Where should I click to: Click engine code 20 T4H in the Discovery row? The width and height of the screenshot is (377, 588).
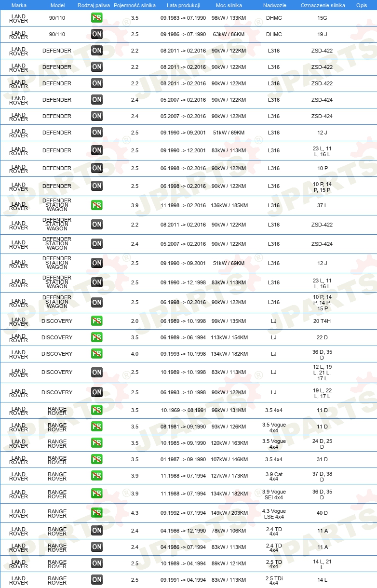(322, 321)
